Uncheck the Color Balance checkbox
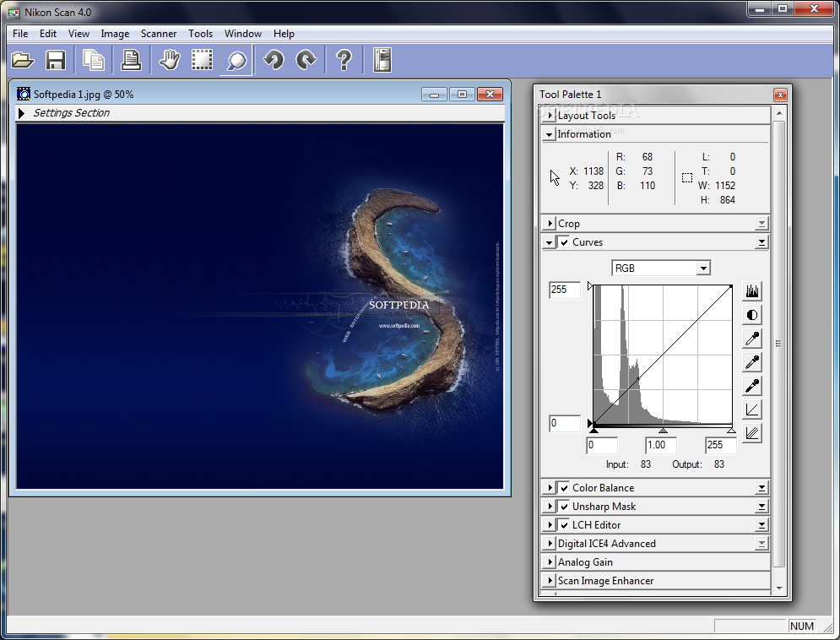This screenshot has width=840, height=640. [x=564, y=488]
